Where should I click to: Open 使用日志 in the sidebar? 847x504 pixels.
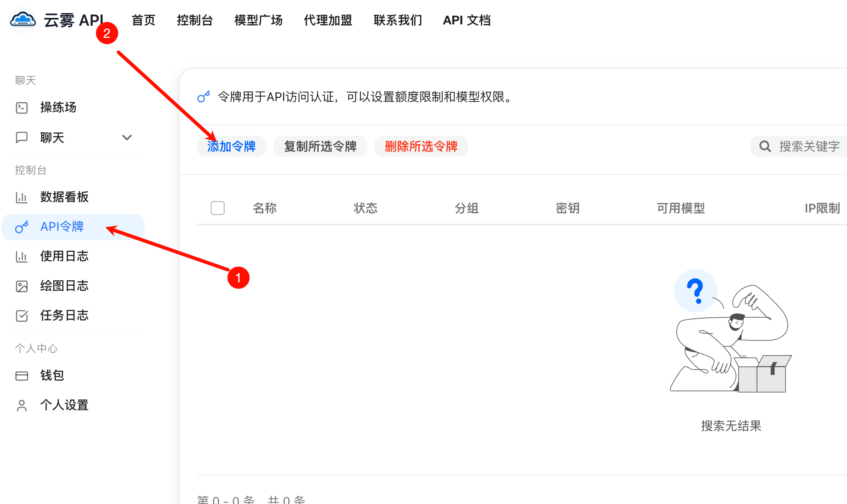[64, 256]
